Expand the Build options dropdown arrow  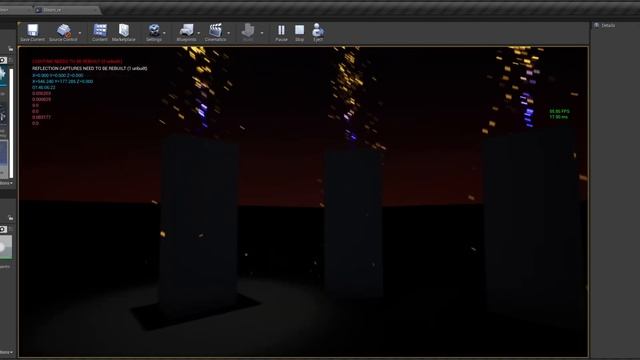262,33
